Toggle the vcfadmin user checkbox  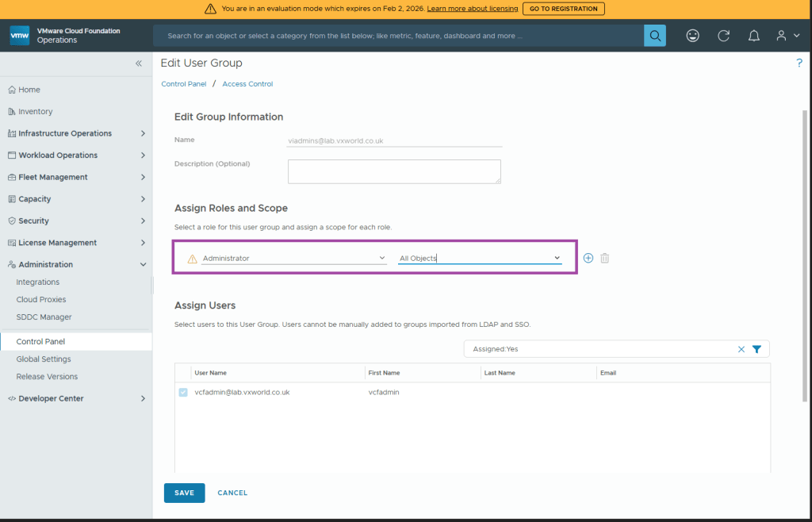(x=184, y=392)
